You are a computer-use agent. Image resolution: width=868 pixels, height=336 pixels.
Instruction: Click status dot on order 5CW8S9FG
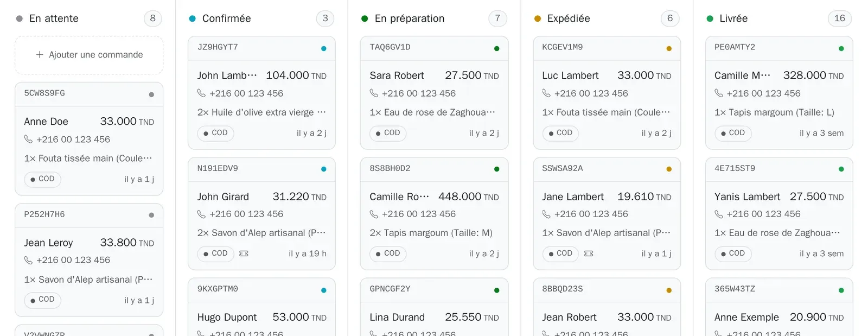(151, 94)
